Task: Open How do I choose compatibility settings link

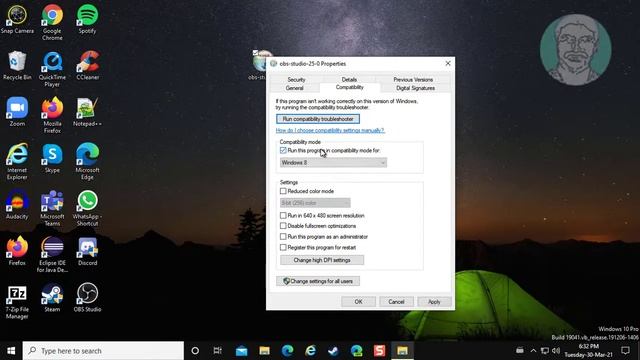Action: pyautogui.click(x=330, y=131)
